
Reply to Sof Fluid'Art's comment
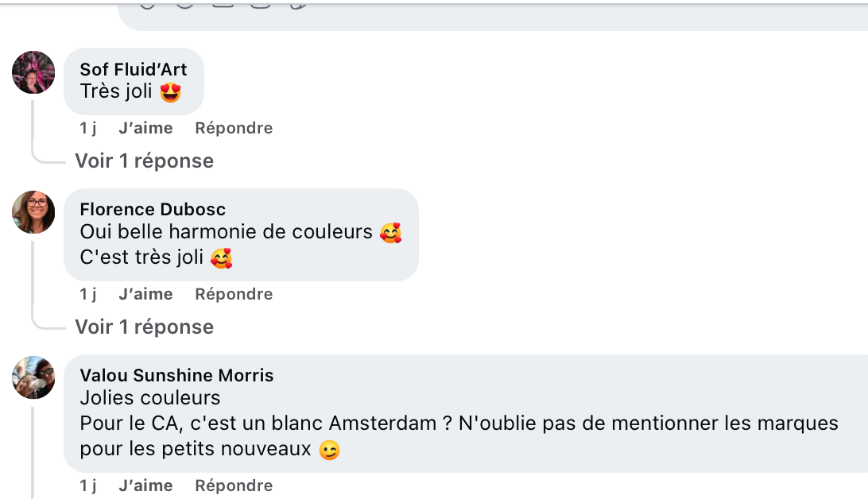tap(234, 128)
